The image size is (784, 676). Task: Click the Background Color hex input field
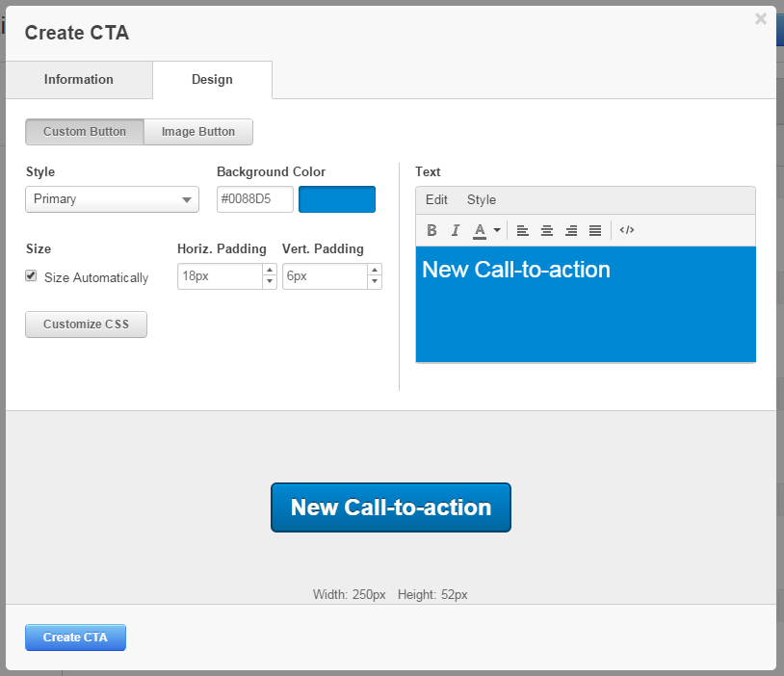(254, 199)
